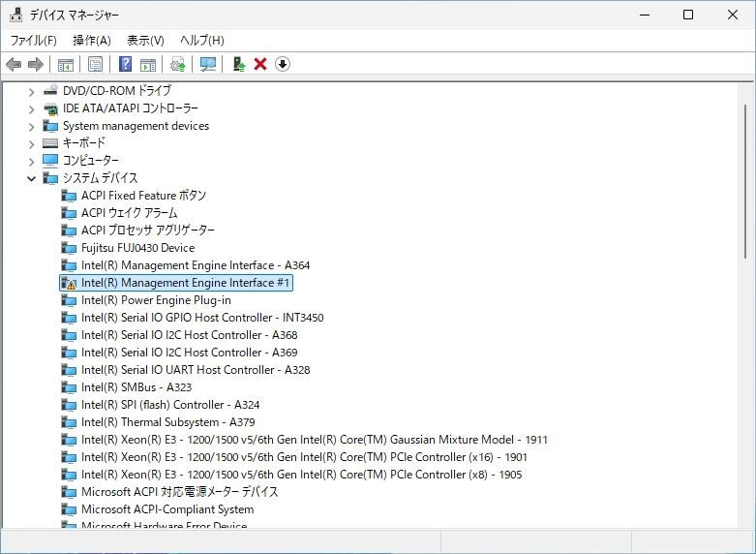Click icon beside Intel(R) SMBus - A323
This screenshot has height=554, width=756.
[x=69, y=387]
